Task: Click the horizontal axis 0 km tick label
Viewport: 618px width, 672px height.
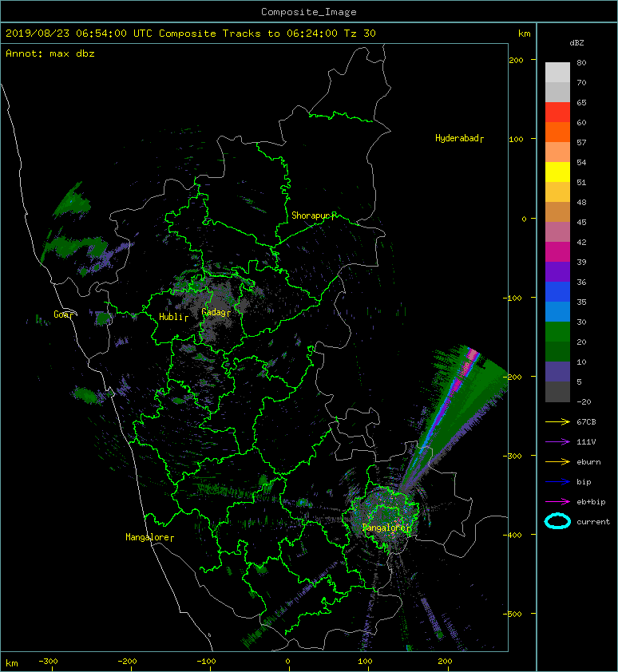Action: point(287,662)
